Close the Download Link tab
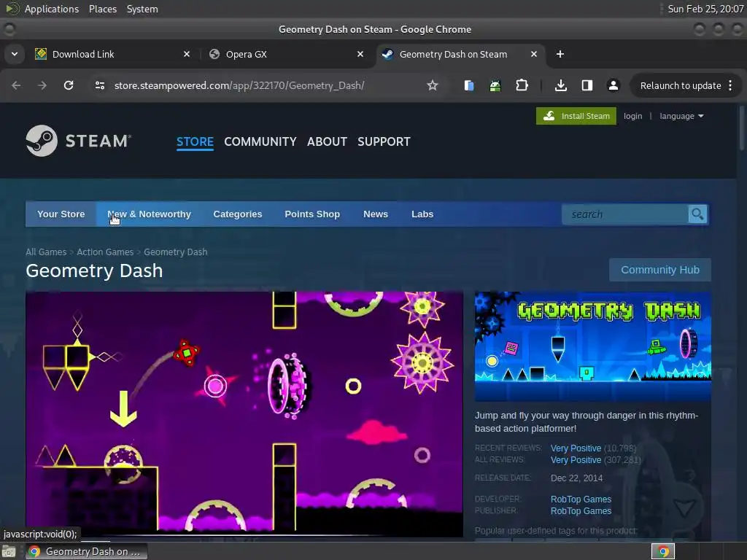Screen dimensions: 747x560 point(187,54)
